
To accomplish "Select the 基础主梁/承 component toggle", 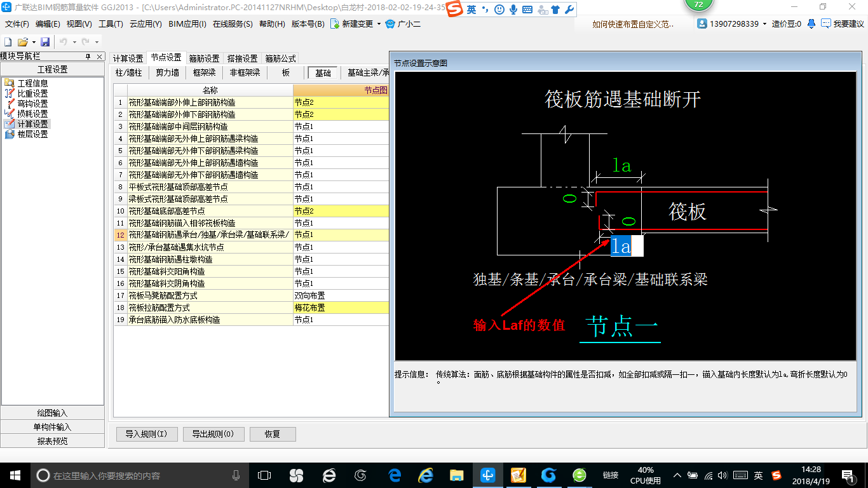I will [x=367, y=72].
